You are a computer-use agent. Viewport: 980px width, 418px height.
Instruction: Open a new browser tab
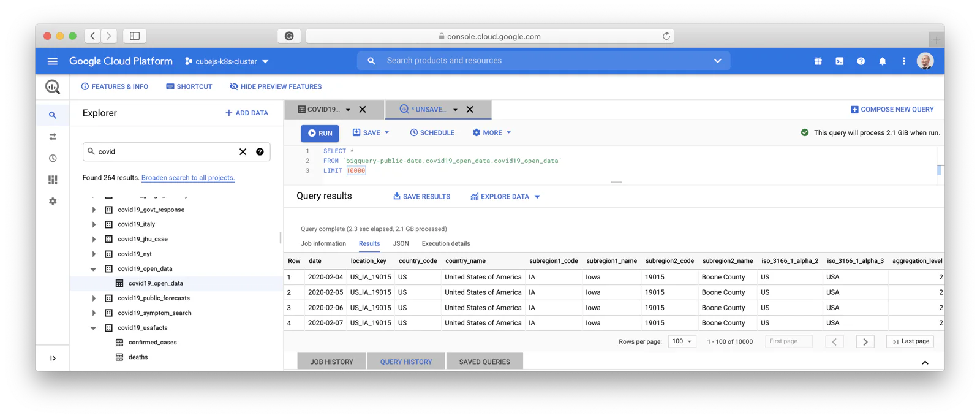(x=937, y=40)
